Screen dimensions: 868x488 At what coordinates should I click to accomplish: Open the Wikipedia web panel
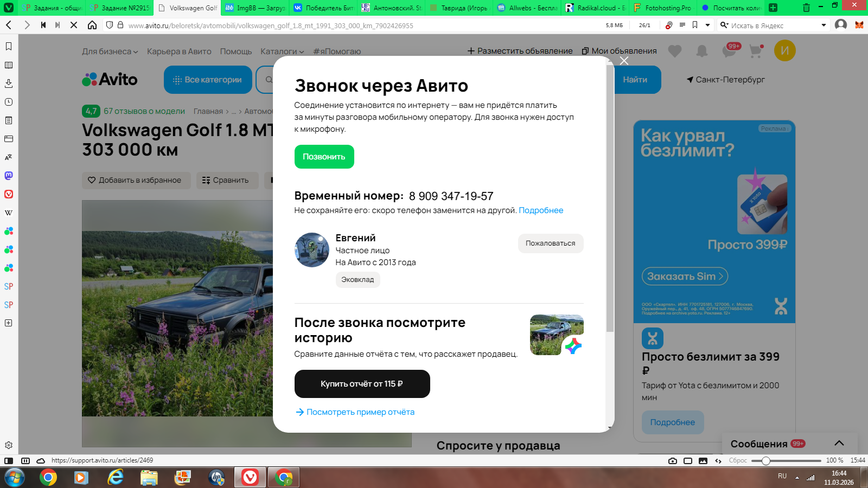click(9, 213)
